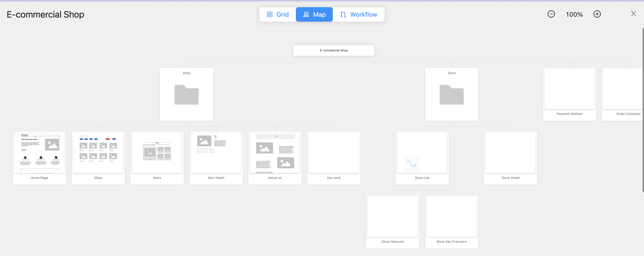Click the zoom in plus icon
The height and width of the screenshot is (256, 644).
point(597,14)
